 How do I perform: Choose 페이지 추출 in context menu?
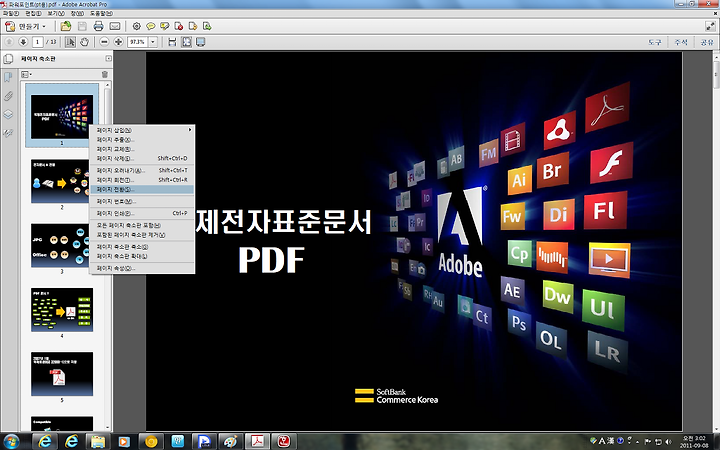[142, 140]
